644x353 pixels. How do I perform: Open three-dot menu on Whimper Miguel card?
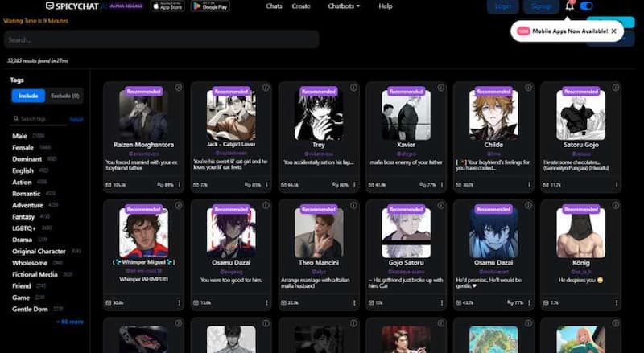[x=179, y=302]
